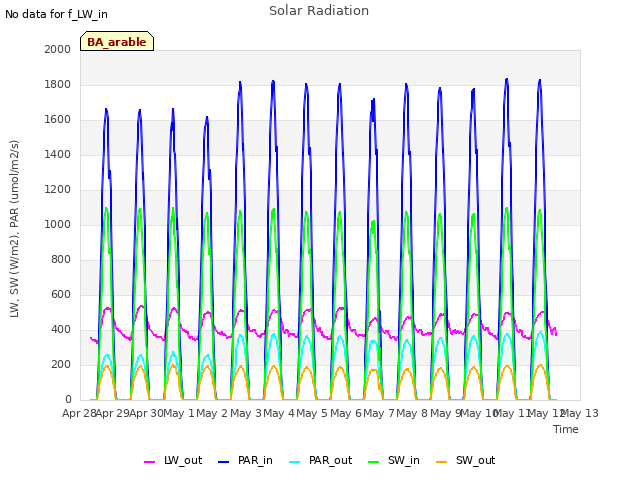
Task: Click the LW_out legend label
Action: pyautogui.click(x=183, y=460)
